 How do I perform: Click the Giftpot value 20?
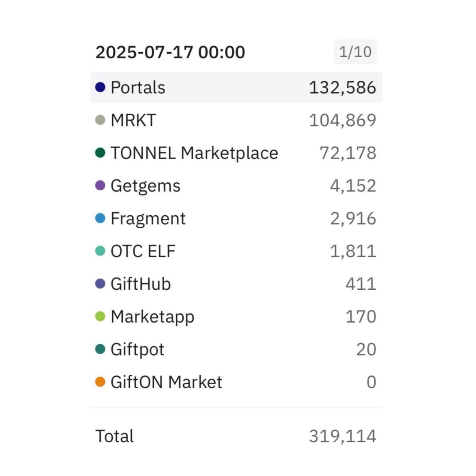[x=366, y=350]
